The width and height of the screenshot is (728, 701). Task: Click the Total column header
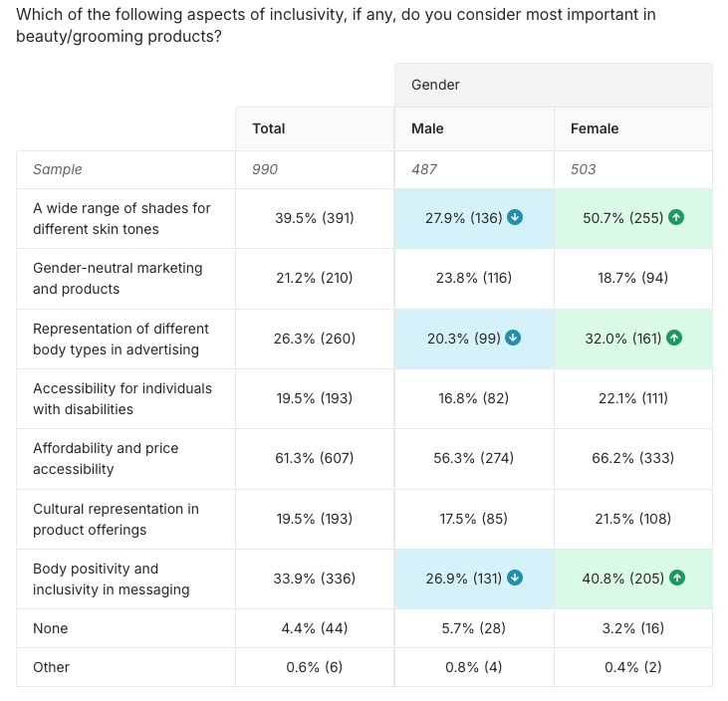(x=269, y=128)
